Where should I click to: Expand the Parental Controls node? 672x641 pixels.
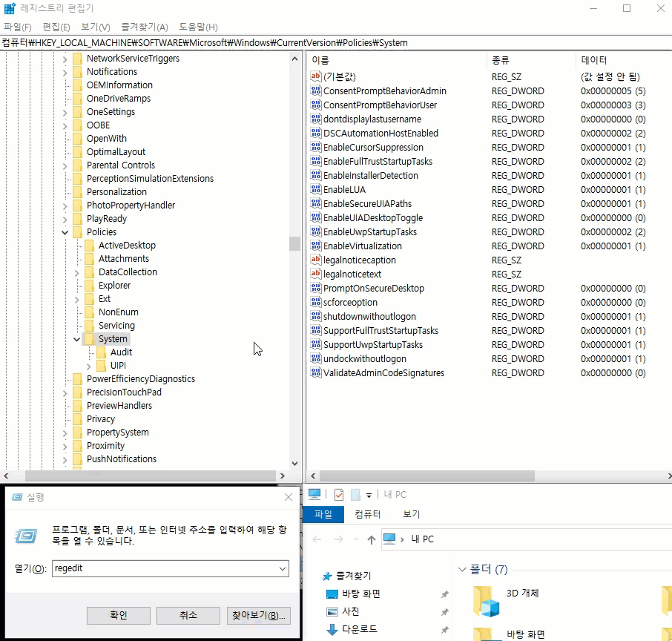point(65,166)
